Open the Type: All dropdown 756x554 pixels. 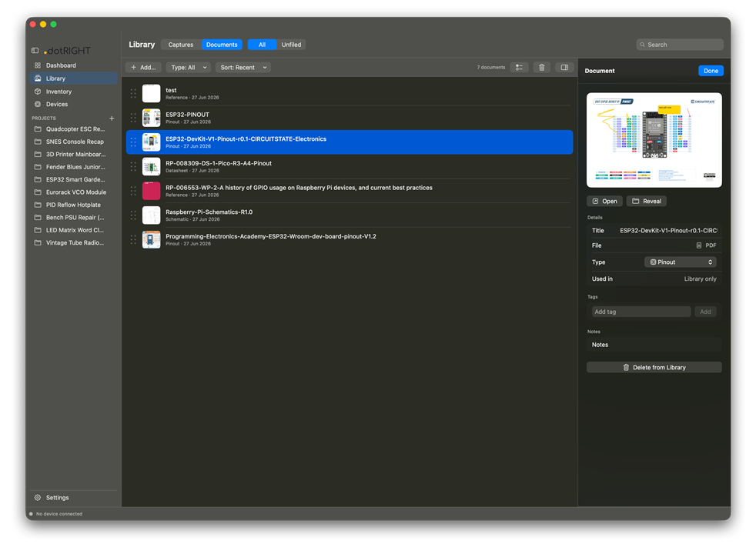[189, 68]
